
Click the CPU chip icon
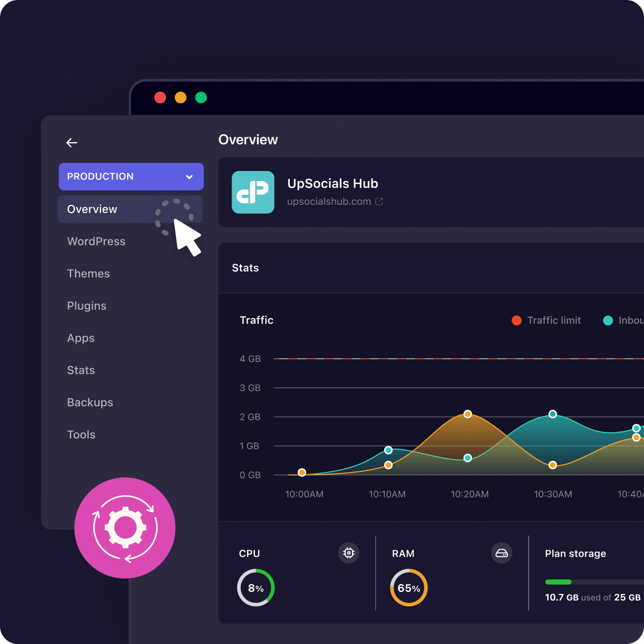pos(349,553)
